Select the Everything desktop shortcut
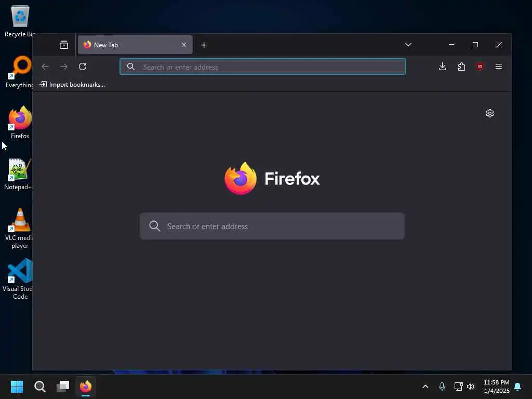Image resolution: width=532 pixels, height=399 pixels. (20, 72)
